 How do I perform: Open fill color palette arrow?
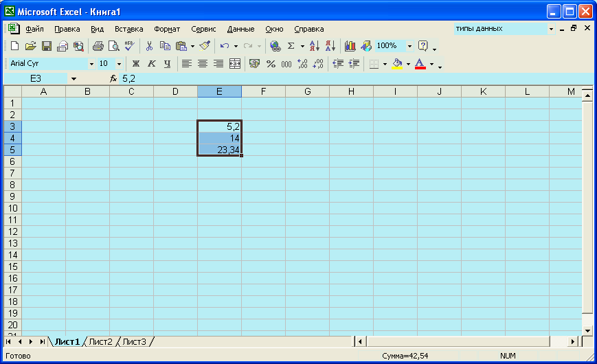[x=408, y=64]
